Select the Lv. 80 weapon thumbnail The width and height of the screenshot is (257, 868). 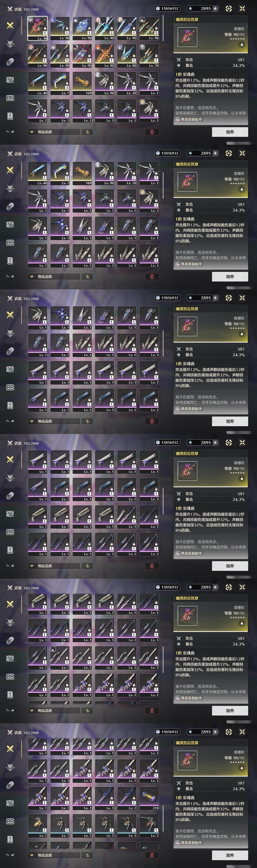(x=127, y=56)
